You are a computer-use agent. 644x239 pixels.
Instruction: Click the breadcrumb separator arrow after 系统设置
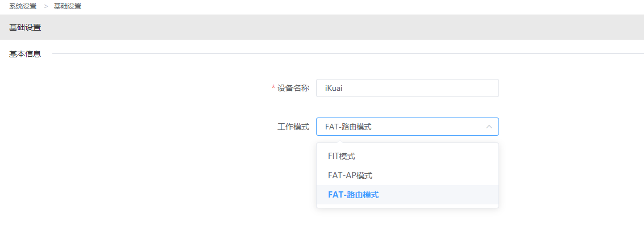[46, 7]
